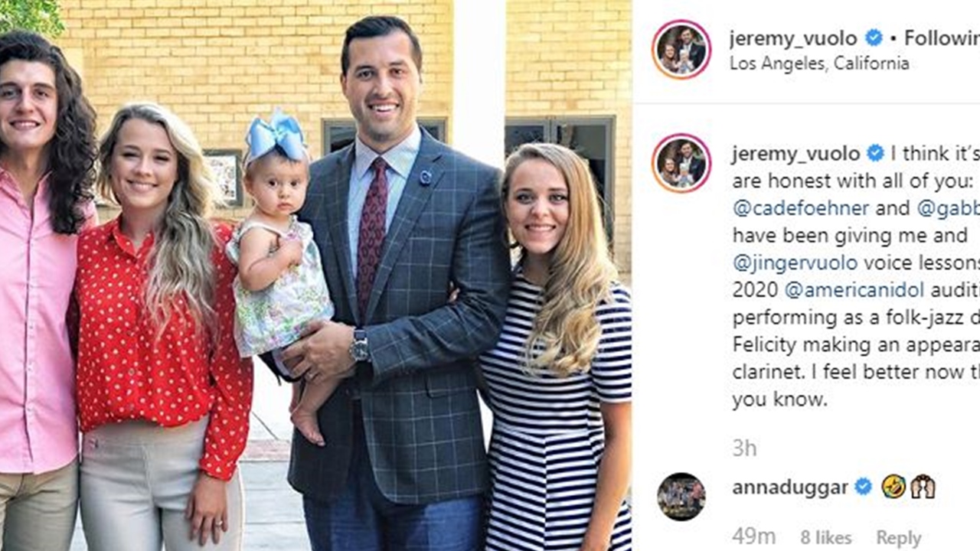980x551 pixels.
Task: Open the @americanidol mention link
Action: (x=854, y=290)
